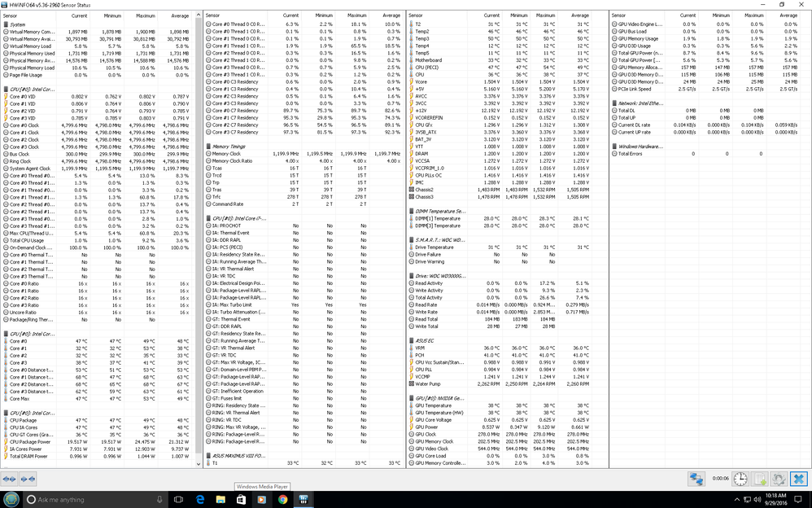This screenshot has height=508, width=812.
Task: Select the Motherboard temperature row
Action: [x=508, y=60]
